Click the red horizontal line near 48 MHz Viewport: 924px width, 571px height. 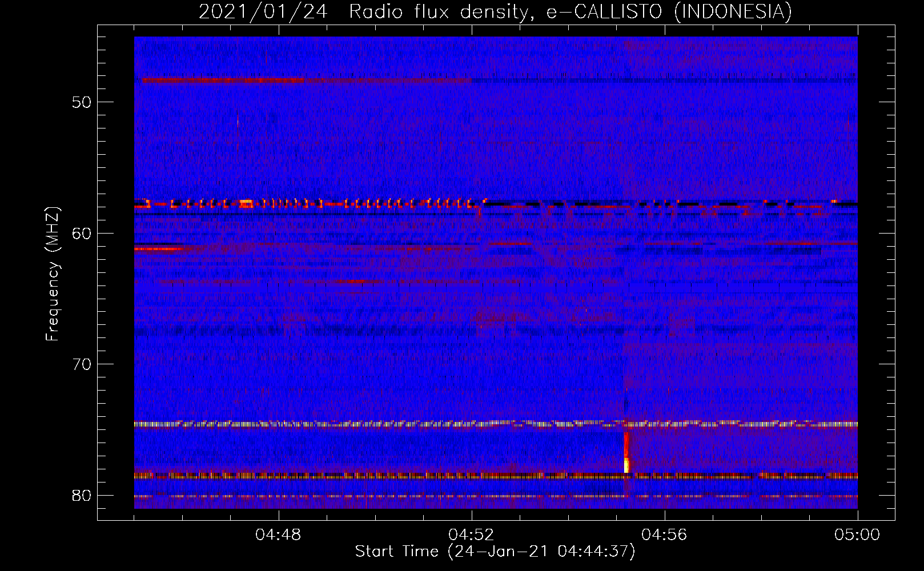pos(307,81)
